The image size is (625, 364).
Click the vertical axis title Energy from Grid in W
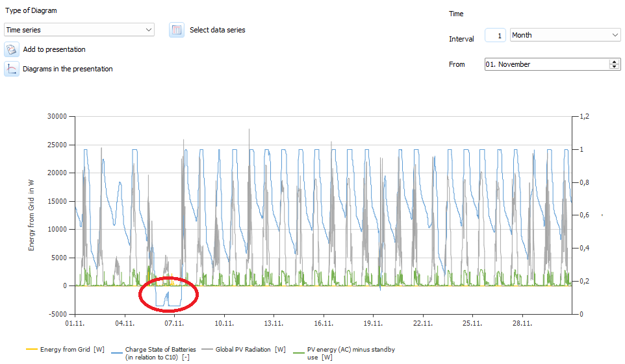[31, 215]
